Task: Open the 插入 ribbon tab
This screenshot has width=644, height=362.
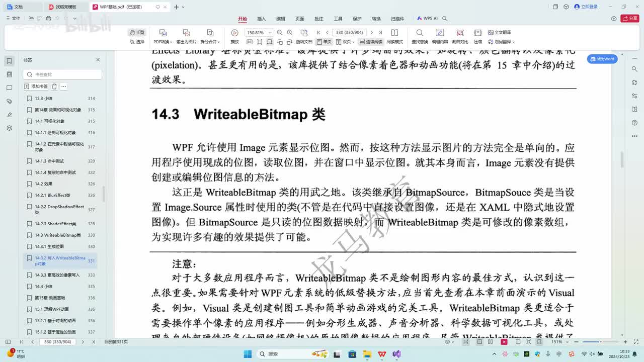Action: coord(262,19)
